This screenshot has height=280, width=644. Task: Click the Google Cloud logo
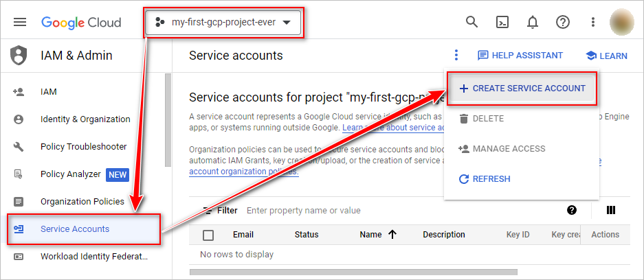coord(81,22)
